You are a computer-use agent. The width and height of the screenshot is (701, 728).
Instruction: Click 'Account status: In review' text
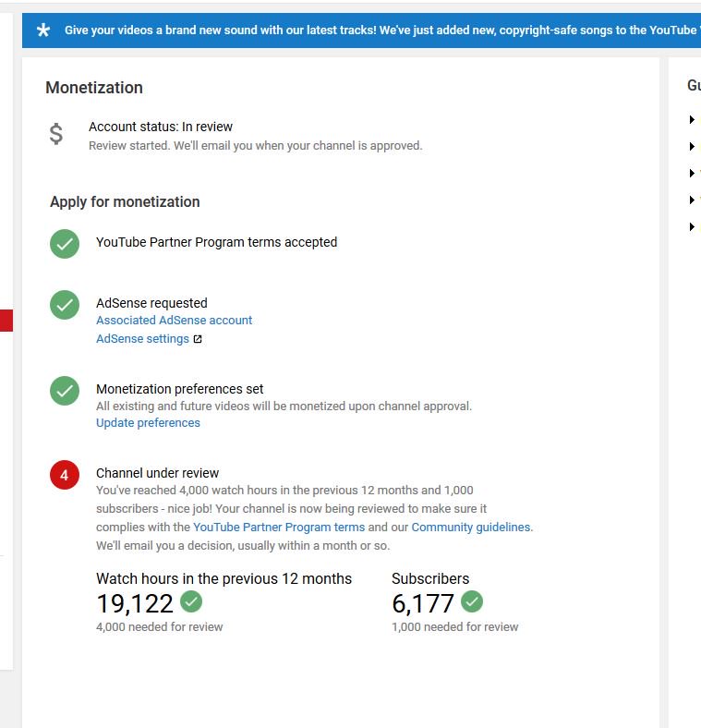point(161,127)
